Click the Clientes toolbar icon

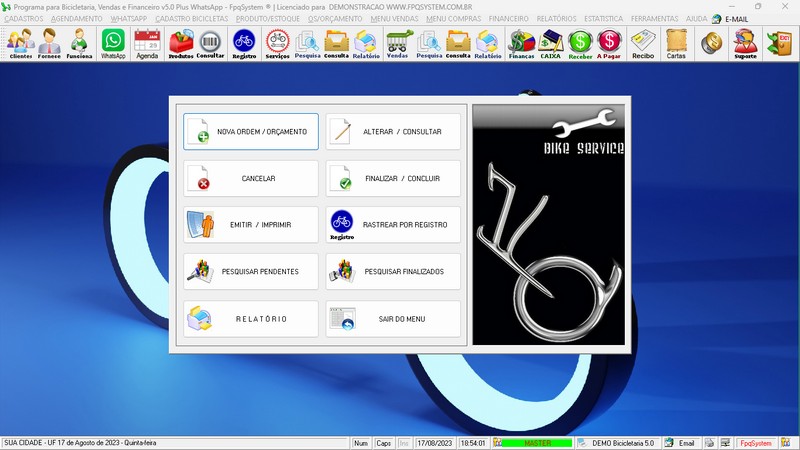click(20, 43)
